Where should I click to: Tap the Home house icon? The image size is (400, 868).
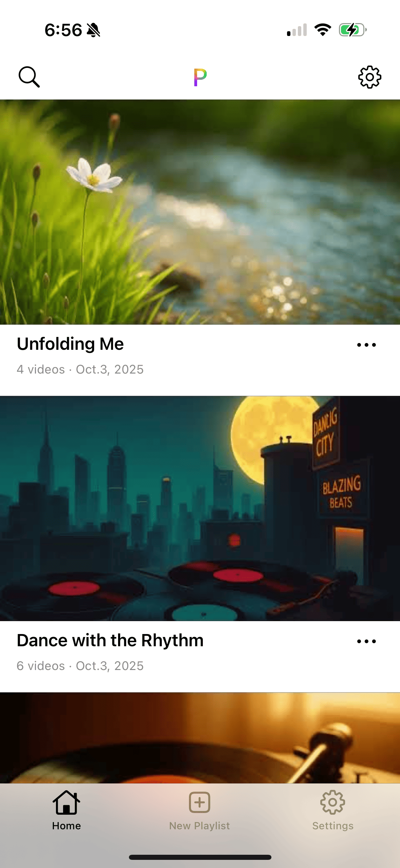point(66,802)
